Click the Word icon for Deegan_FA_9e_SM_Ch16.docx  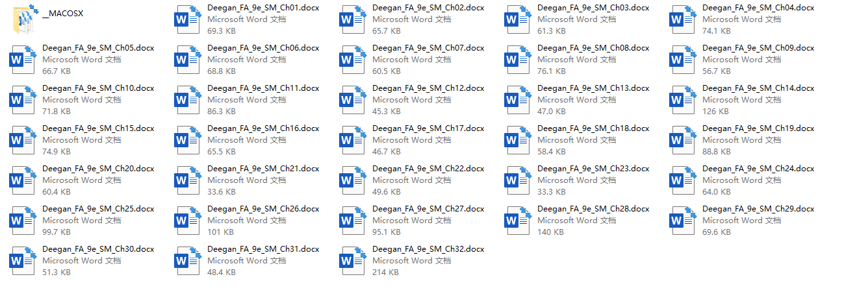pyautogui.click(x=188, y=140)
